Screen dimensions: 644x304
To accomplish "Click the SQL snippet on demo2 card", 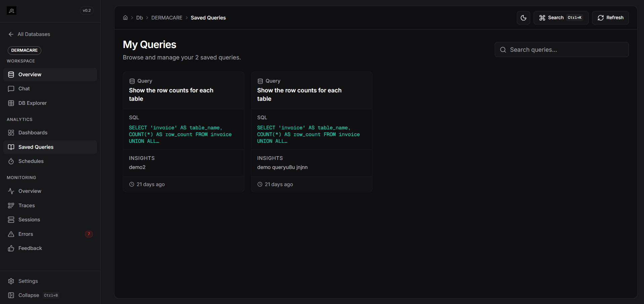I will (180, 134).
